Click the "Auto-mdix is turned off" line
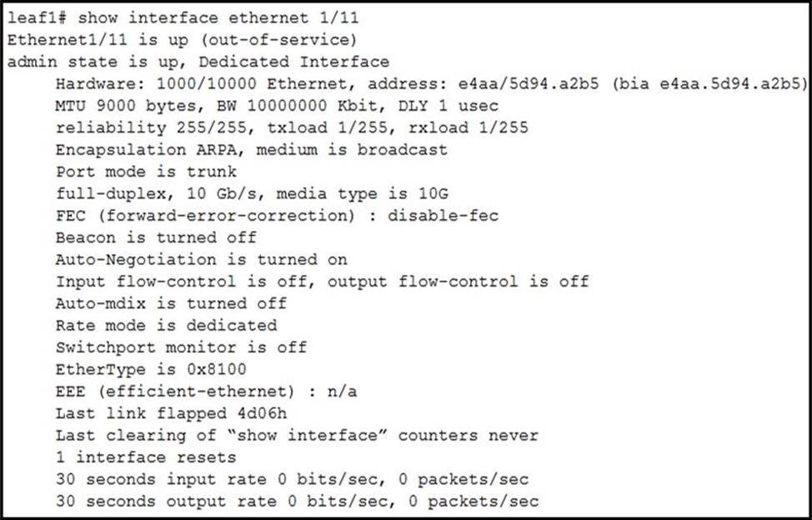 pyautogui.click(x=171, y=303)
